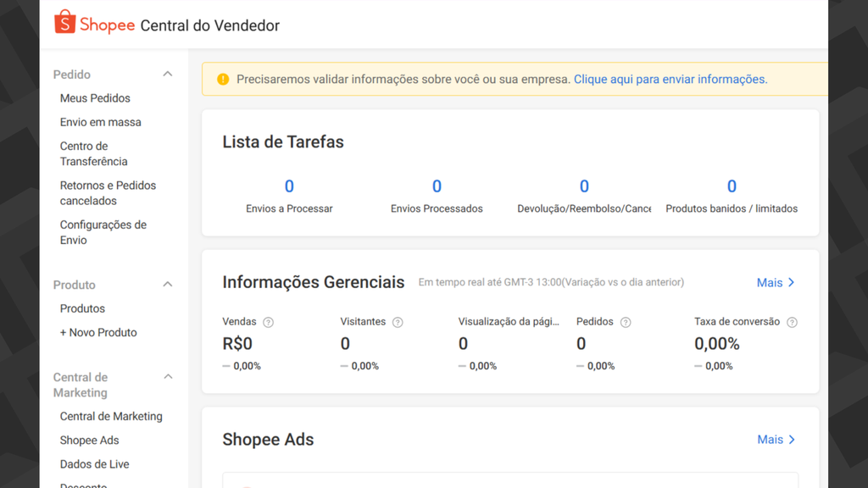Click the yellow warning icon in the banner
This screenshot has height=488, width=868.
pyautogui.click(x=223, y=79)
